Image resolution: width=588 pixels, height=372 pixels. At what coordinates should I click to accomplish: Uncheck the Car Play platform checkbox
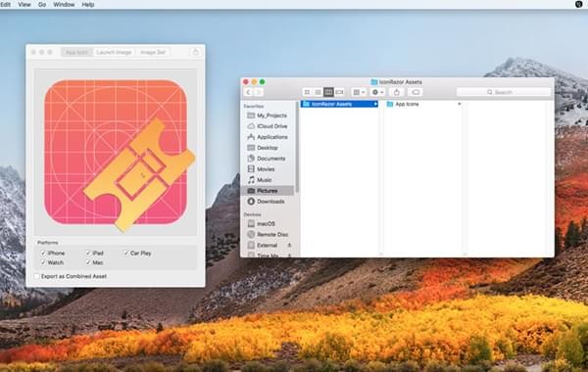(126, 254)
